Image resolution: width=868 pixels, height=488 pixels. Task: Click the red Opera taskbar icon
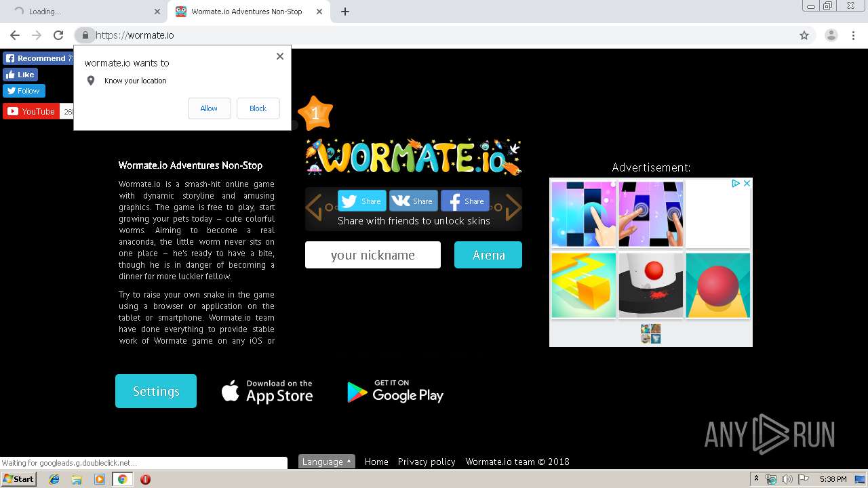pyautogui.click(x=145, y=479)
